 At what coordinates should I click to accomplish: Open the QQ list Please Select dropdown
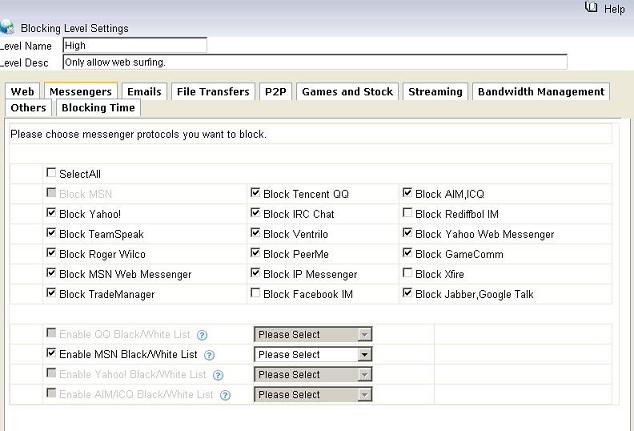point(313,334)
